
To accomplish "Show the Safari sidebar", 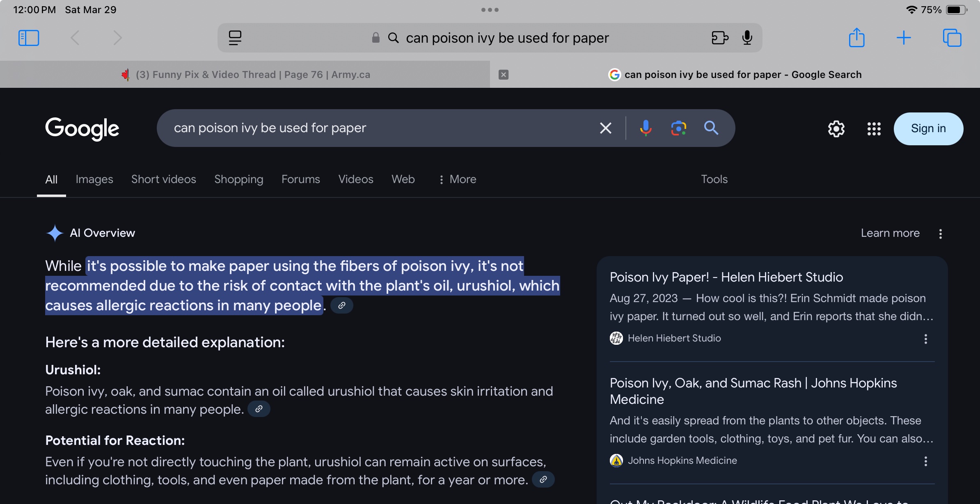I will pyautogui.click(x=29, y=38).
